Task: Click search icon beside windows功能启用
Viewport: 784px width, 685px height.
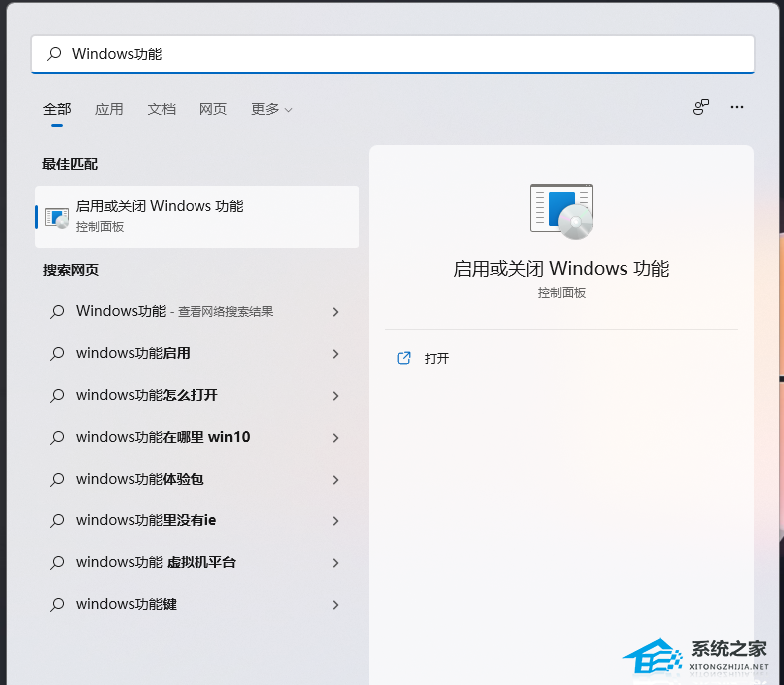Action: click(x=57, y=354)
